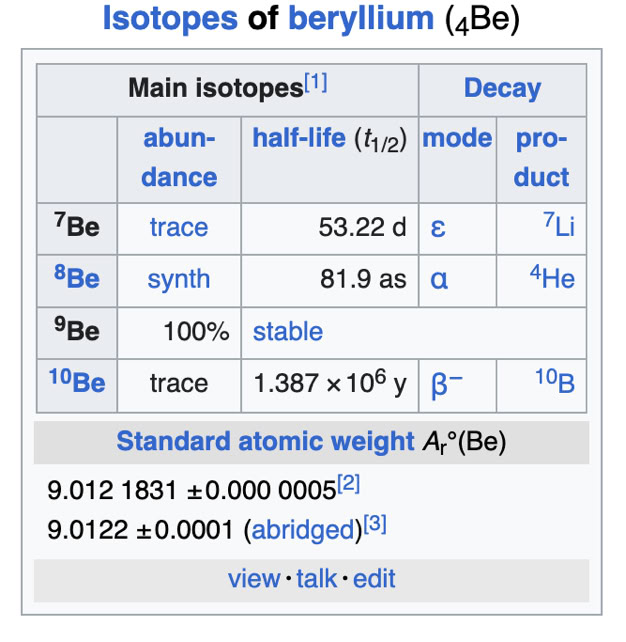This screenshot has width=626, height=642.
Task: Click the 7Li decay product link
Action: click(x=558, y=227)
